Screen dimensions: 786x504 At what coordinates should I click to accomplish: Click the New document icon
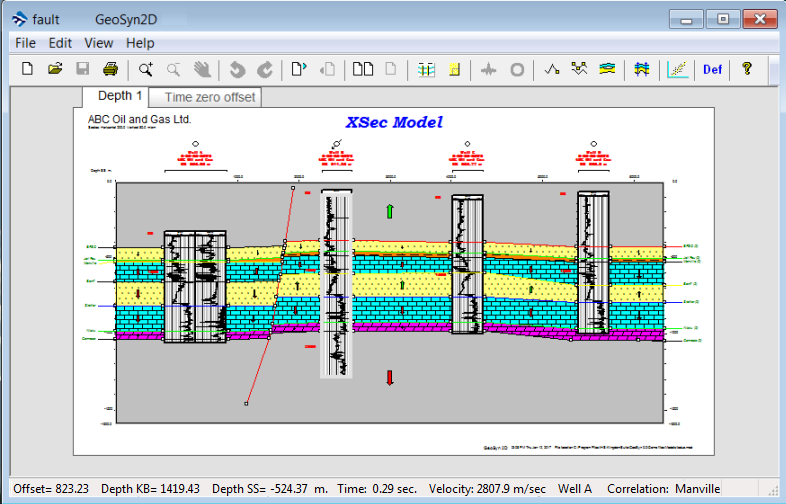coord(28,69)
